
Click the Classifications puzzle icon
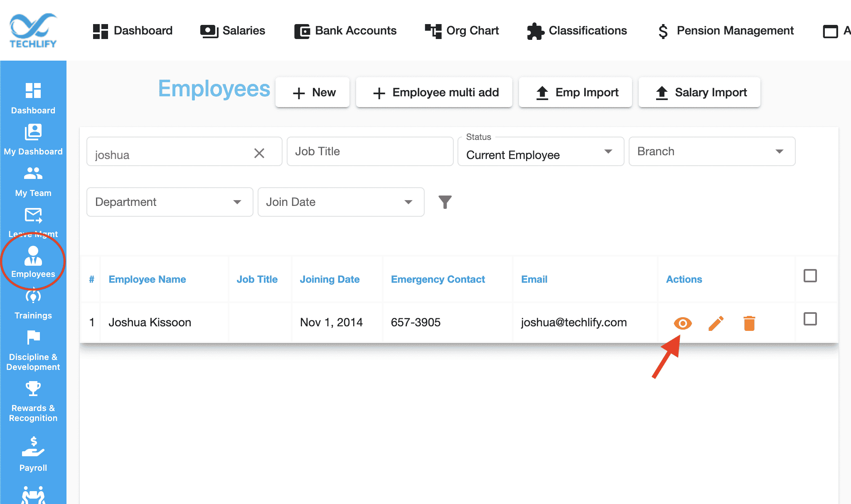535,31
